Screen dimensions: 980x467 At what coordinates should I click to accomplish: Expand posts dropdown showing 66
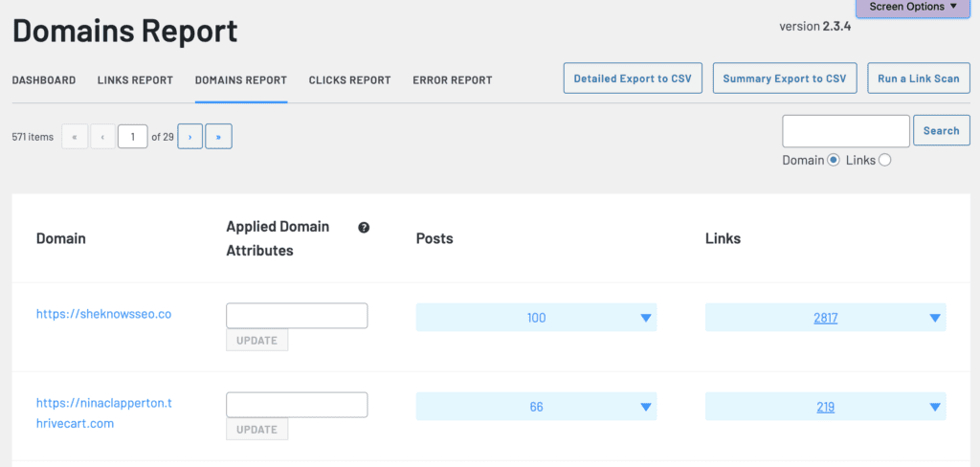[x=536, y=407]
